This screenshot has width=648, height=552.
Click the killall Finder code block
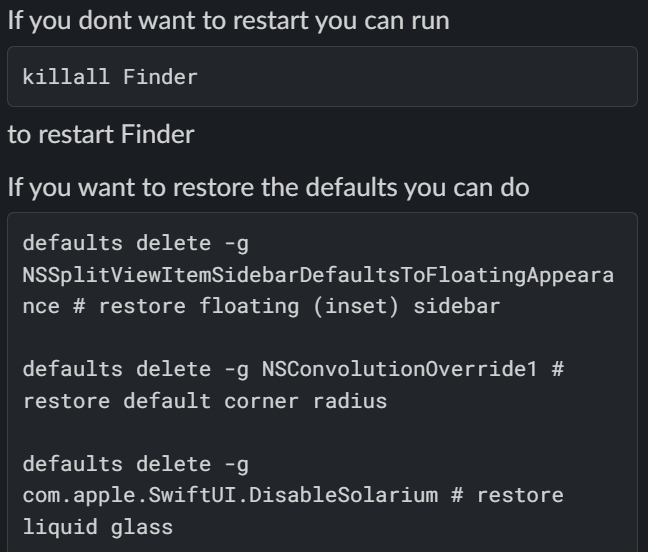tap(322, 76)
